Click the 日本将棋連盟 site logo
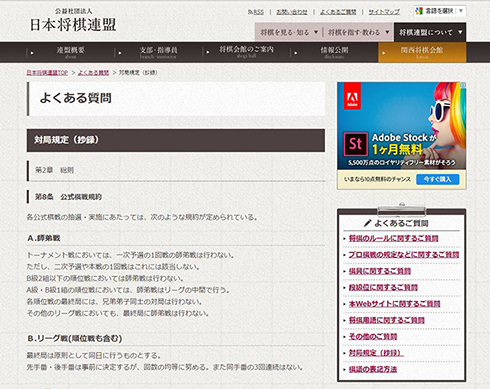This screenshot has height=389, width=490. (73, 21)
